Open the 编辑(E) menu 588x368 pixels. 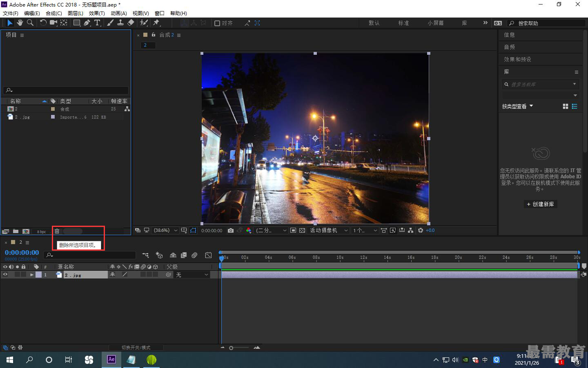32,13
